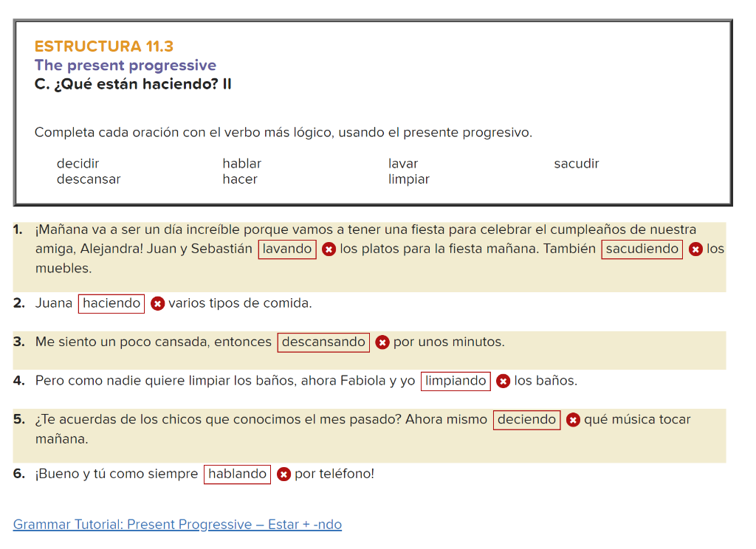The image size is (756, 549).
Task: Click the error icon next to 'lavando'
Action: (x=329, y=249)
